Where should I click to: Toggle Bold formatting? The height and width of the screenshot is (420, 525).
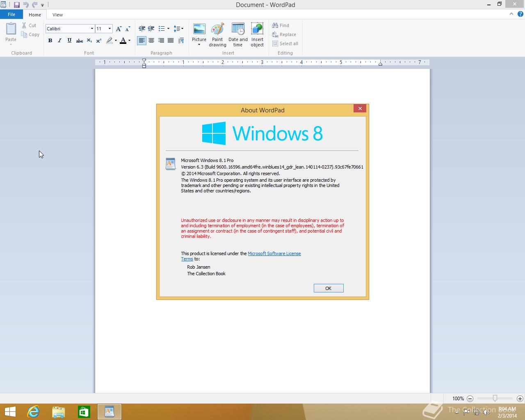(x=50, y=41)
